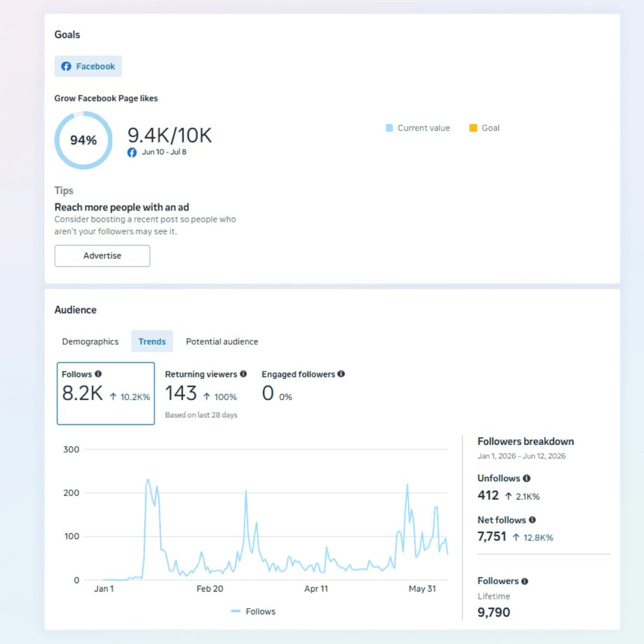Click the Returning viewers info icon
The width and height of the screenshot is (644, 644).
tap(243, 374)
